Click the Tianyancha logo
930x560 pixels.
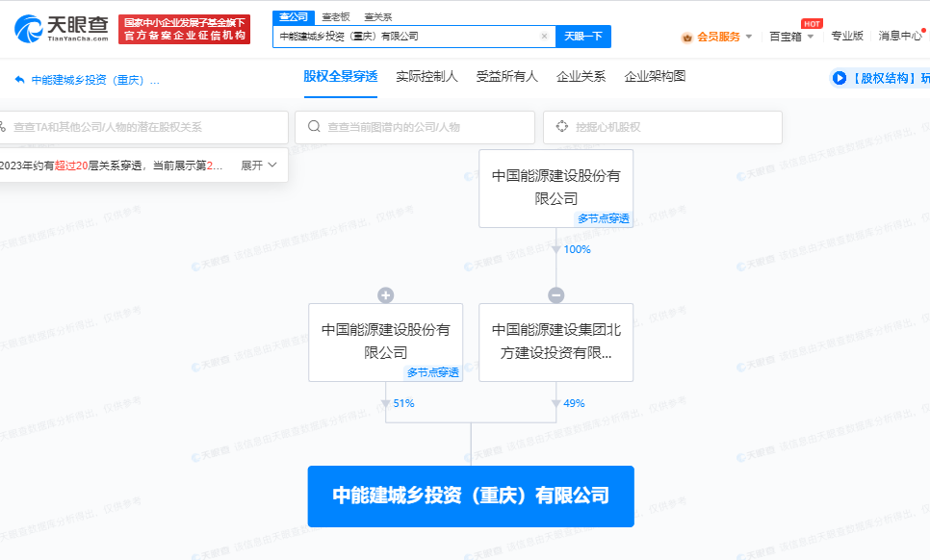[x=62, y=29]
